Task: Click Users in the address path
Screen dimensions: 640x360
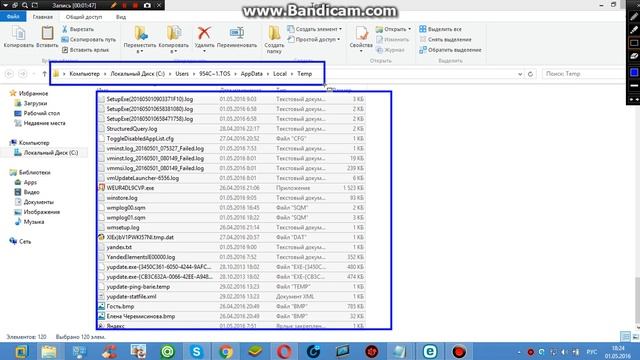Action: [x=182, y=74]
